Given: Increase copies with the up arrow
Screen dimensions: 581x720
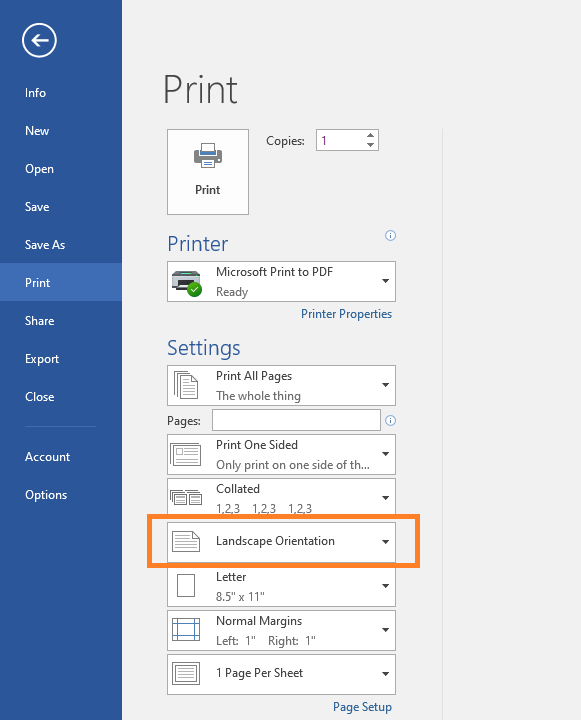Looking at the screenshot, I should click(370, 135).
